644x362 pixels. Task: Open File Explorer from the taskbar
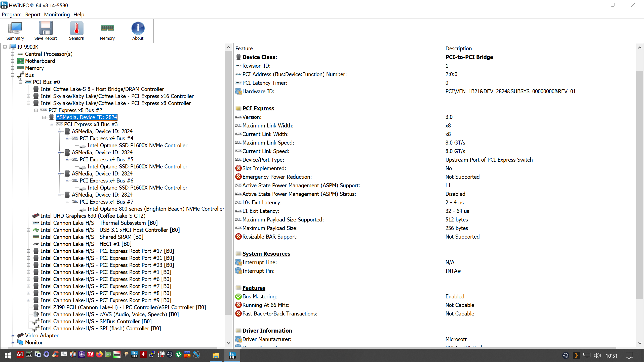click(216, 355)
